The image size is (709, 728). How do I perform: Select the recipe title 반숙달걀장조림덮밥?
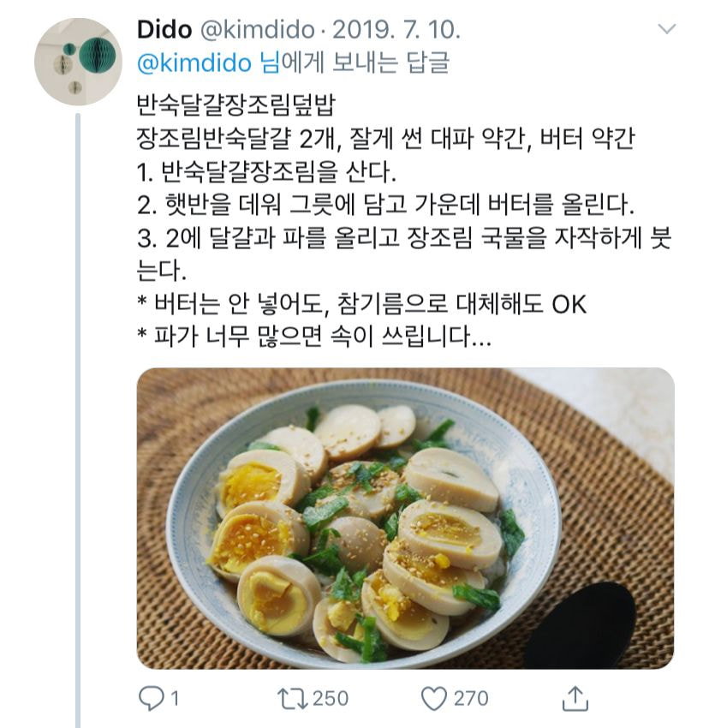point(235,105)
